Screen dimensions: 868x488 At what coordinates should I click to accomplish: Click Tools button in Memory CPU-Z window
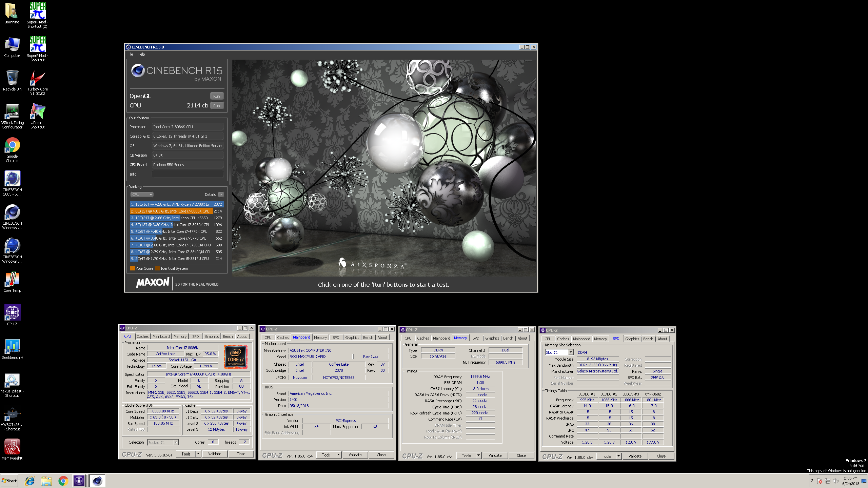coord(466,455)
